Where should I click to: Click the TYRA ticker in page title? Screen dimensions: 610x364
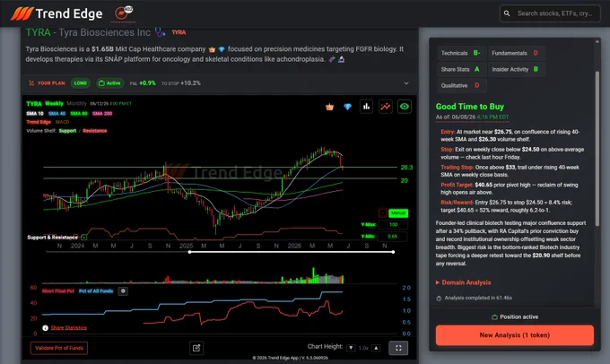coord(38,32)
